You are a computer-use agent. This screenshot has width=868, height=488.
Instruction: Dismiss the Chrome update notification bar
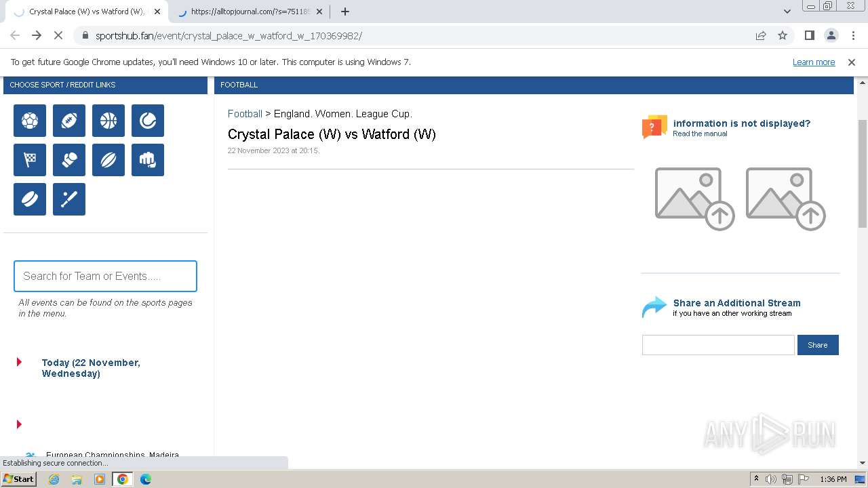click(852, 62)
